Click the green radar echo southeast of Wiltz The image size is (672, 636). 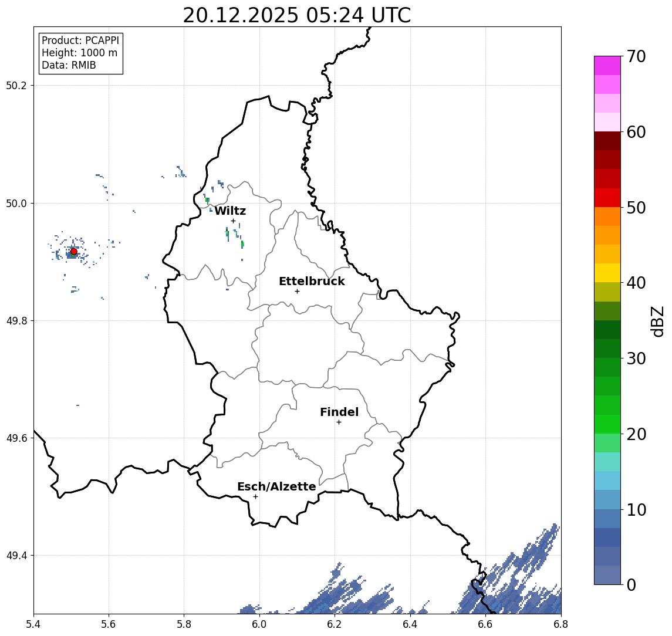click(242, 244)
